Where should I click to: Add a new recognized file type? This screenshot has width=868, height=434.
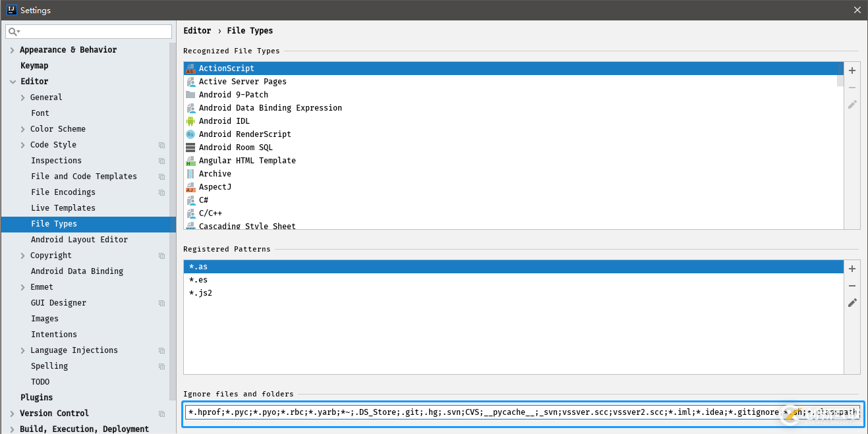(x=852, y=70)
